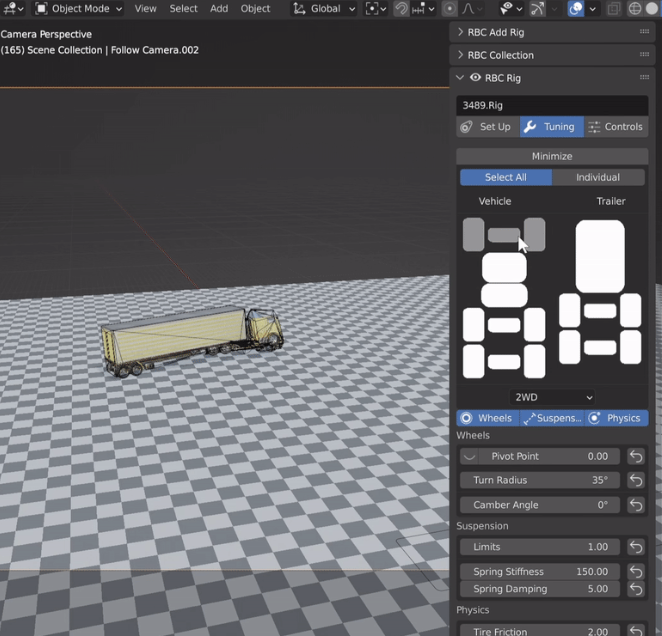Open the Object Mode dropdown
The height and width of the screenshot is (636, 662).
[78, 9]
